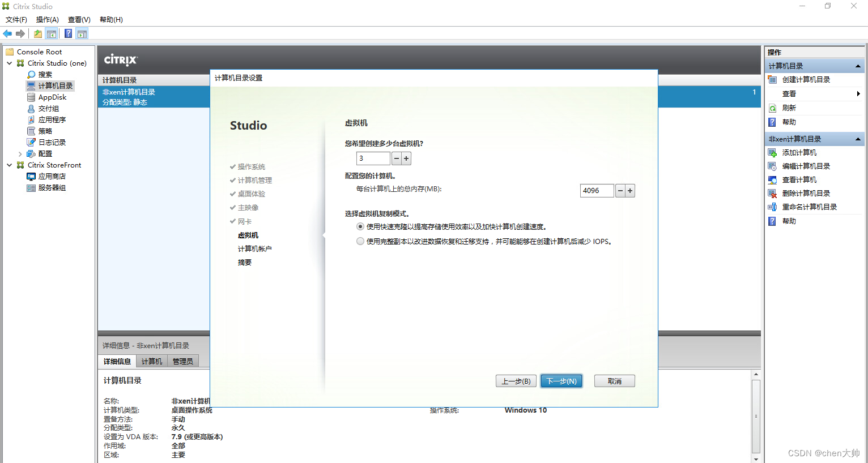Click the memory 4096 input field
Image resolution: width=868 pixels, height=463 pixels.
pyautogui.click(x=597, y=191)
